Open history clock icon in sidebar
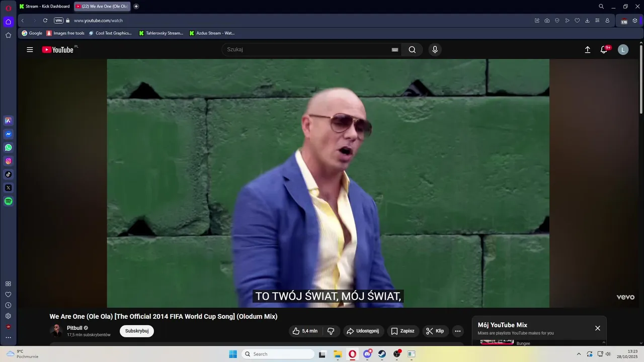This screenshot has height=362, width=644. tap(8, 305)
